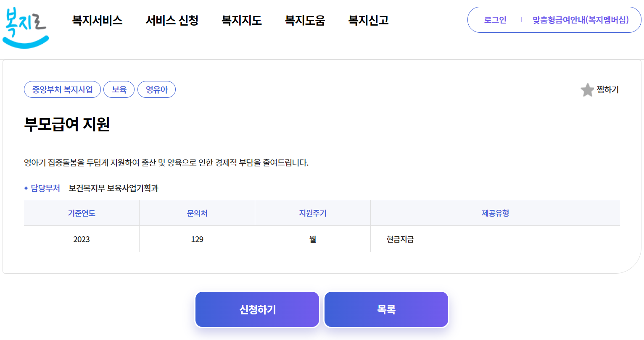Open 복지도움 menu
The image size is (644, 340).
305,21
